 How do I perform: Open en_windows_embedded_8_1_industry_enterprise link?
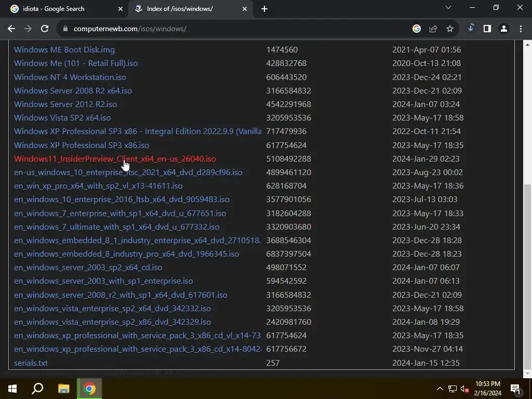pos(137,241)
